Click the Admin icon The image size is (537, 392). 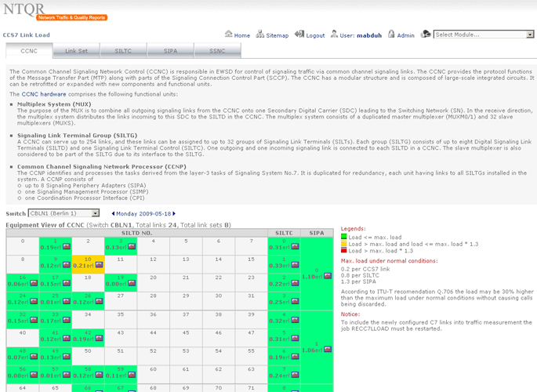390,34
